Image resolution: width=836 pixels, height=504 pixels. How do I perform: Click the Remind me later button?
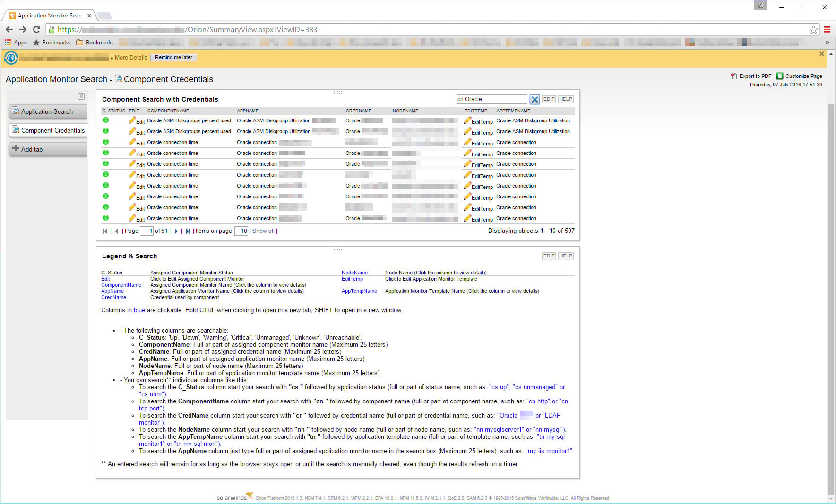click(x=173, y=57)
